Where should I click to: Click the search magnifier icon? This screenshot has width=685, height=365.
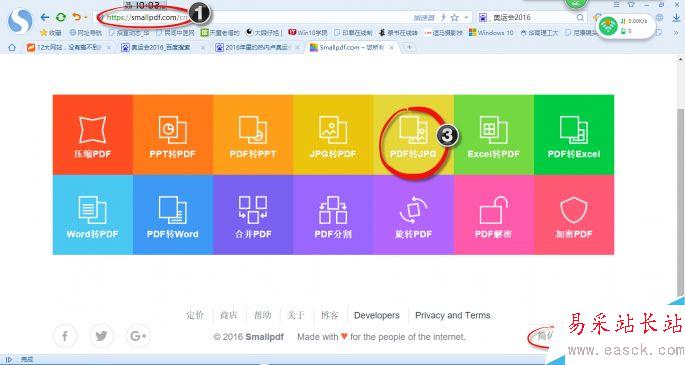(x=580, y=17)
